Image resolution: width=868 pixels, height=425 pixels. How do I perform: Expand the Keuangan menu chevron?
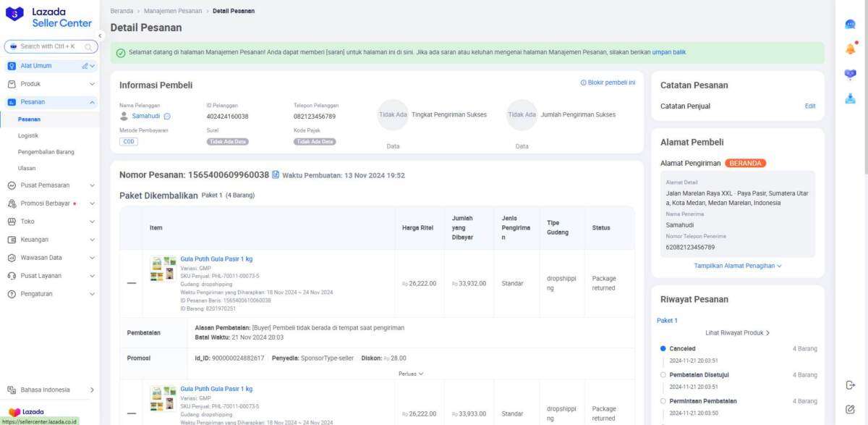[92, 240]
